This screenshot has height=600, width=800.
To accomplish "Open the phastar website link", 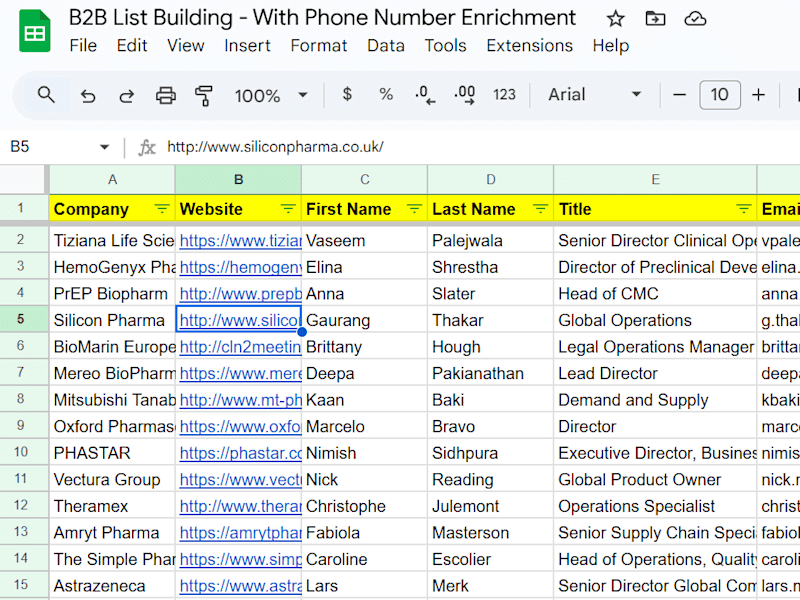I will (x=240, y=453).
